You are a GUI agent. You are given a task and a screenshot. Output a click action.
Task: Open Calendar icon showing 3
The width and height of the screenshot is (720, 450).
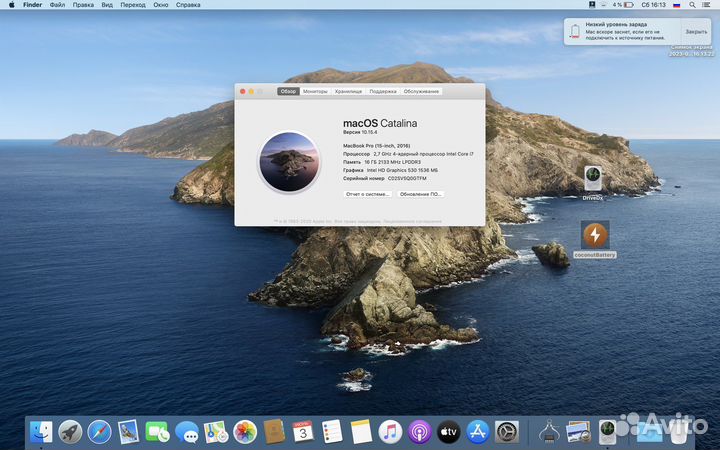tap(303, 432)
